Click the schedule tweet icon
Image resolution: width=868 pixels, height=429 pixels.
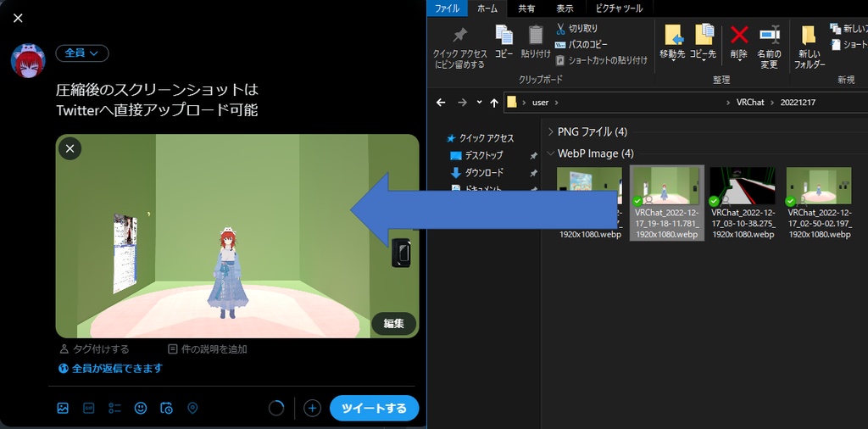tap(167, 408)
